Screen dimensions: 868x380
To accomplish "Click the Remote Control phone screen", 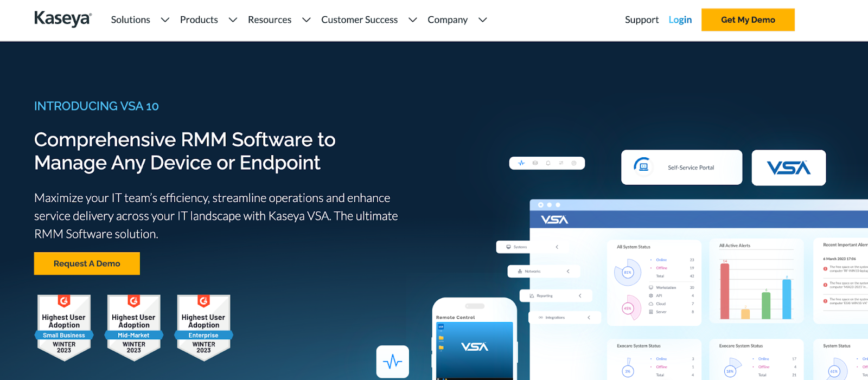I will [x=475, y=350].
